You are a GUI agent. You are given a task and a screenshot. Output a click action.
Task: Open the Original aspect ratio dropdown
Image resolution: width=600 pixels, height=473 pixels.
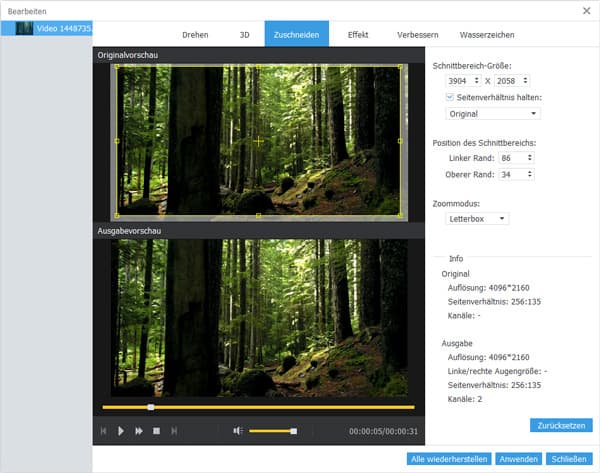coord(493,114)
